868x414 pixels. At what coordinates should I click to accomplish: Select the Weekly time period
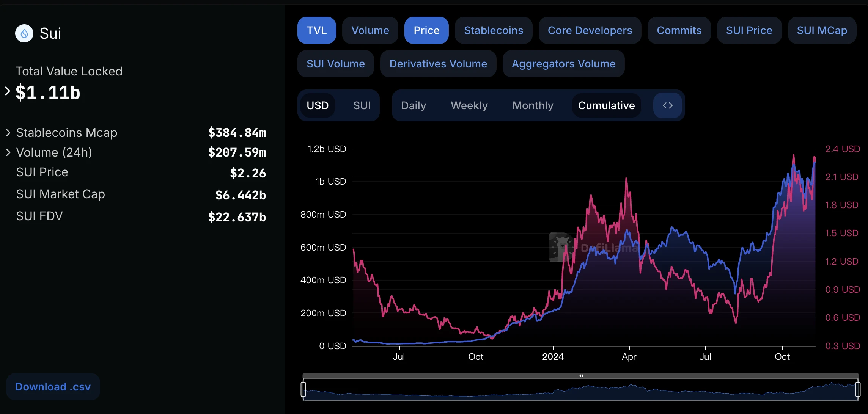pyautogui.click(x=470, y=105)
